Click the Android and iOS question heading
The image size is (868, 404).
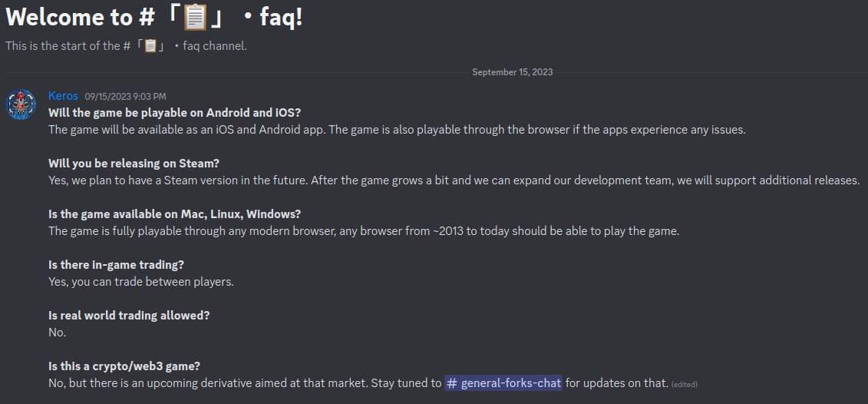pyautogui.click(x=174, y=112)
